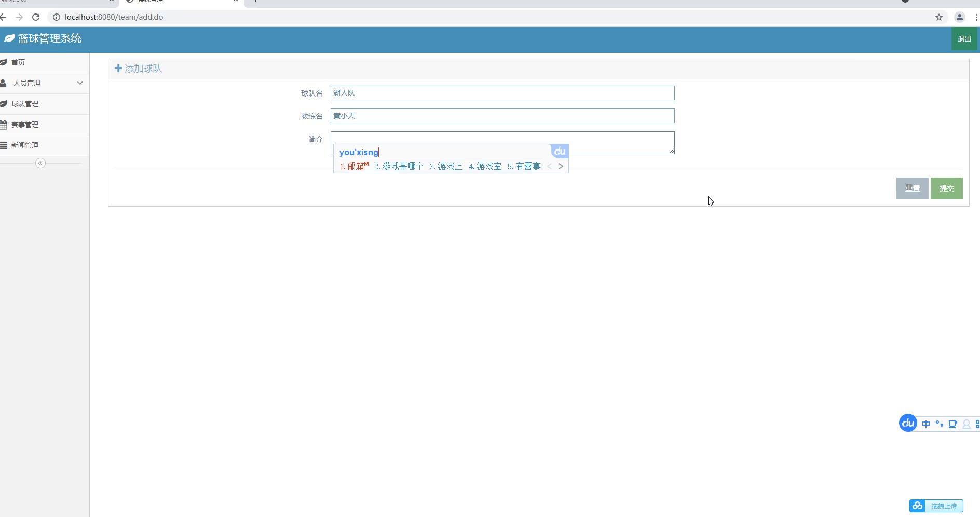Click the leaf icon next to 球队管理
This screenshot has width=980, height=517.
click(4, 104)
